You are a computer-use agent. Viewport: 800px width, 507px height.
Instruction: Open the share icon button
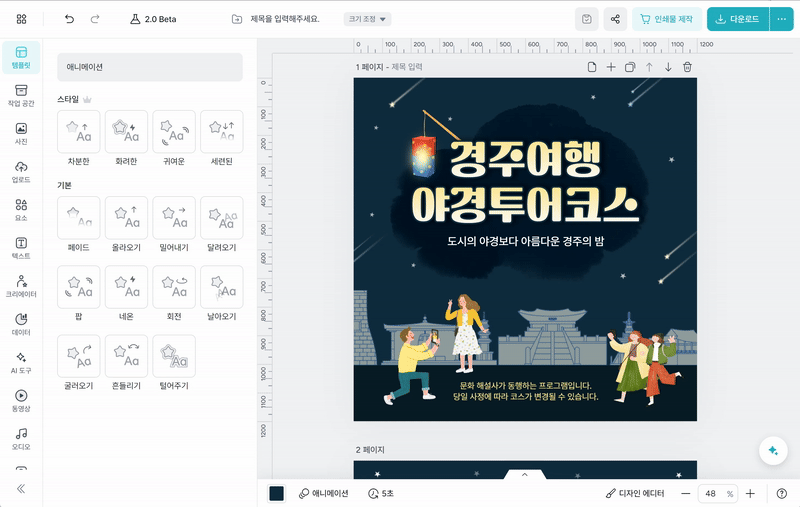pyautogui.click(x=615, y=19)
